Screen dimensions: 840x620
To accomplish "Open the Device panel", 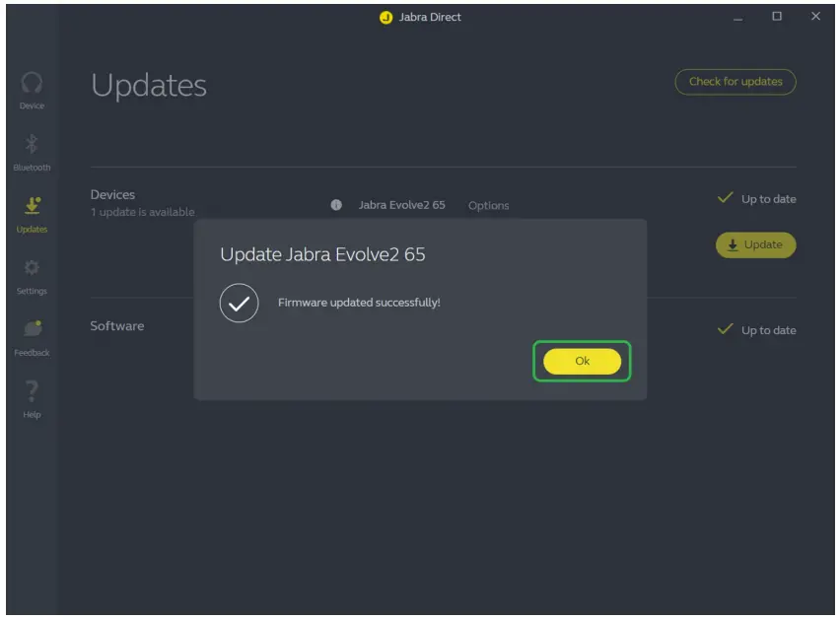I will tap(32, 90).
